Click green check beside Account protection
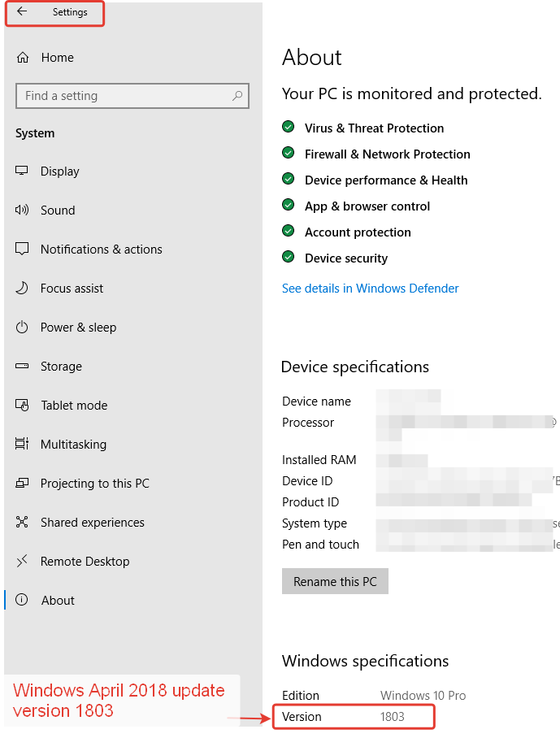The image size is (560, 738). pos(288,231)
